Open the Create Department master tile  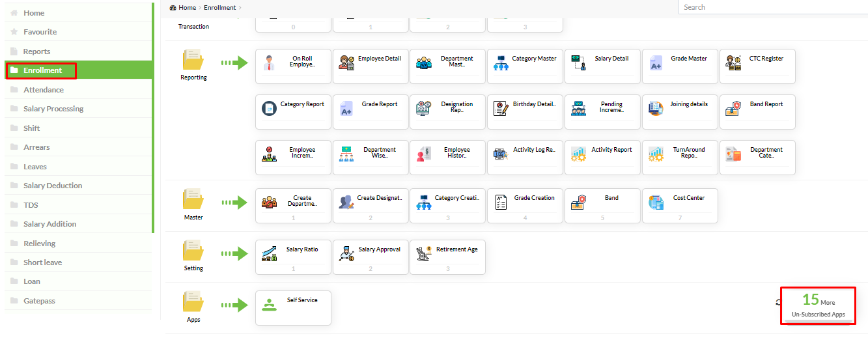[x=294, y=206]
